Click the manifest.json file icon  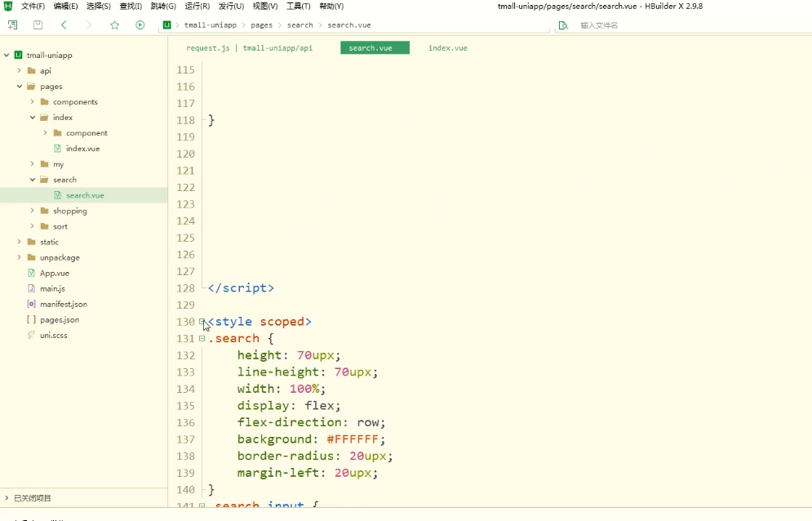31,304
